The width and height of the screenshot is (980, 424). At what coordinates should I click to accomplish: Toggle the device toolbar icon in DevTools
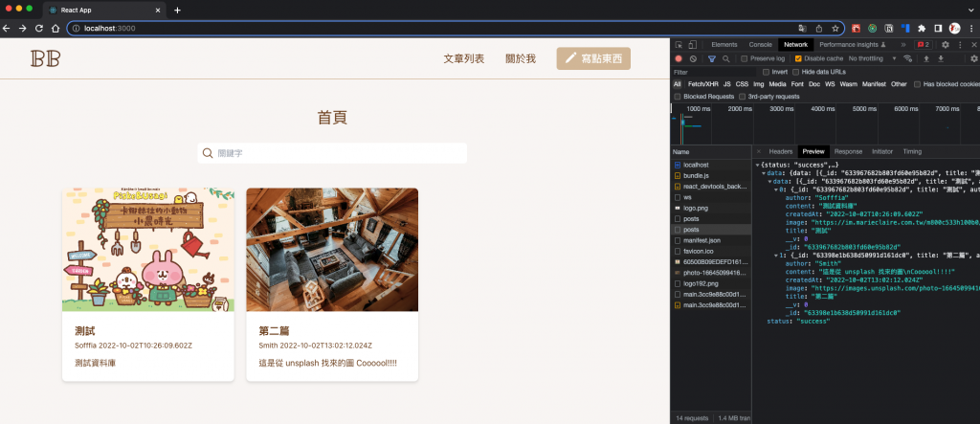pos(692,45)
